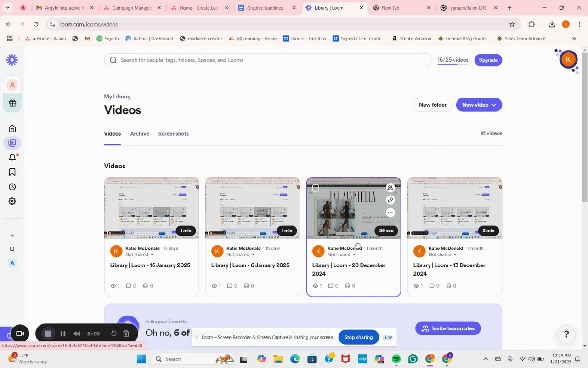Viewport: 588px width, 368px height.
Task: Expand 'Not shared' on 15 January video
Action: [140, 254]
